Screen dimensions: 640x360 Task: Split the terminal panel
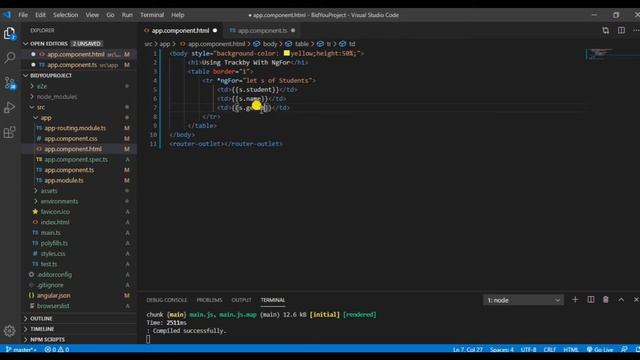[x=591, y=300]
